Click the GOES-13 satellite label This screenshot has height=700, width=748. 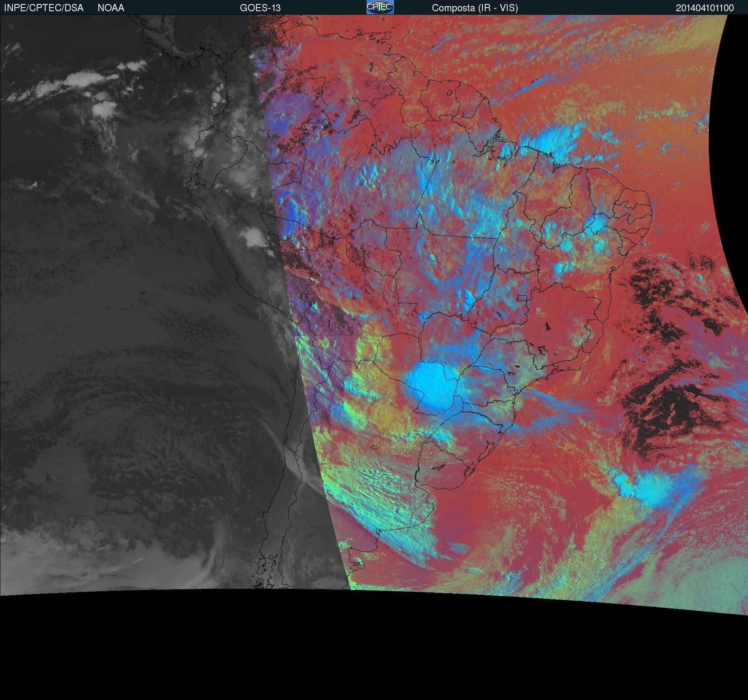(x=260, y=8)
